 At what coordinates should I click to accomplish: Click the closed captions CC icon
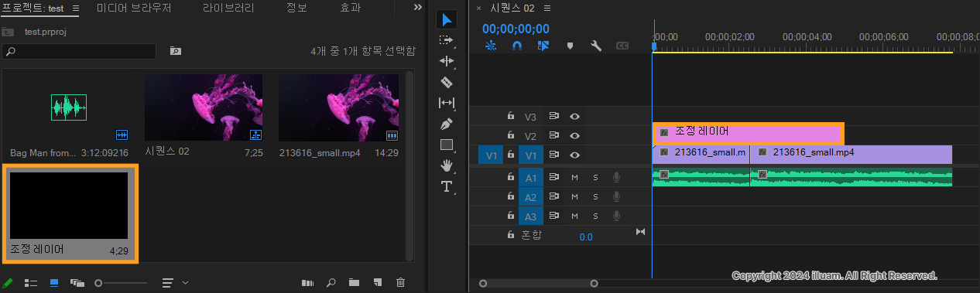[622, 46]
